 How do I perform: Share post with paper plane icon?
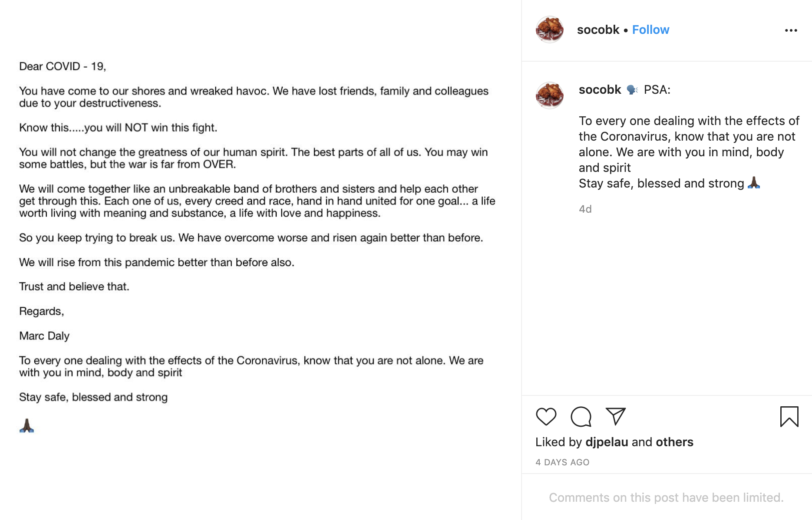[616, 416]
